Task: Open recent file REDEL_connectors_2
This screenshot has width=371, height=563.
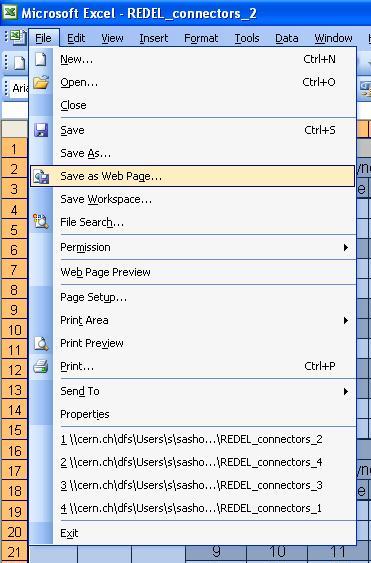Action: click(193, 439)
